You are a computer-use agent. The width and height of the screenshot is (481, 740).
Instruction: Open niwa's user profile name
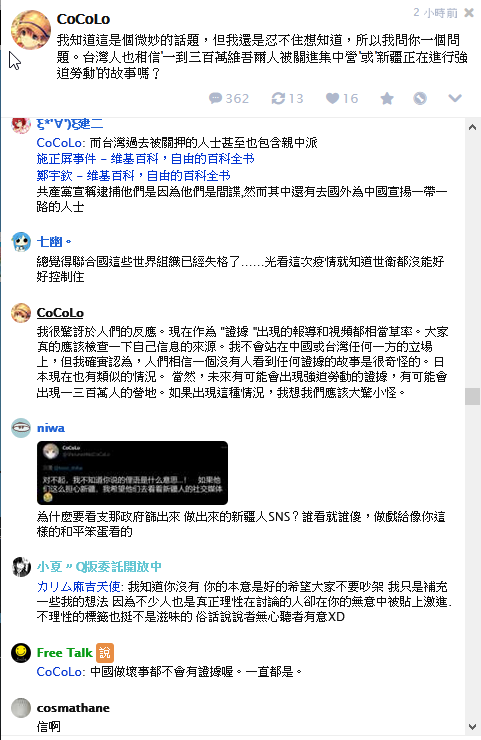click(51, 428)
